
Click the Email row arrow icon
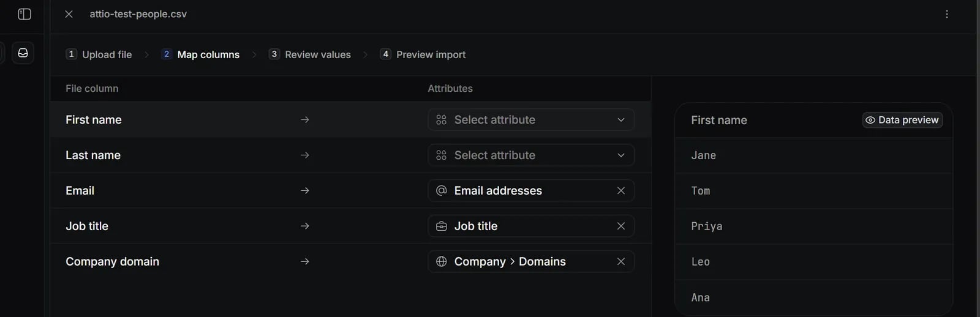[305, 191]
